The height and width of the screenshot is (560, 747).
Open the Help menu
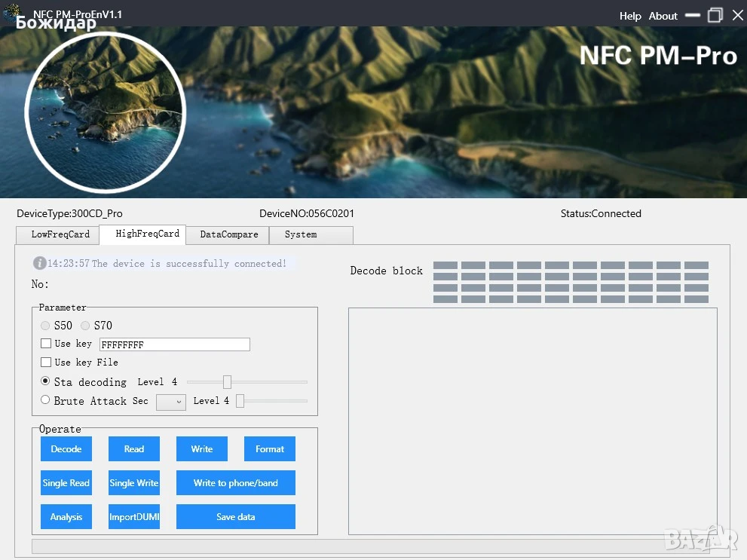click(x=630, y=16)
